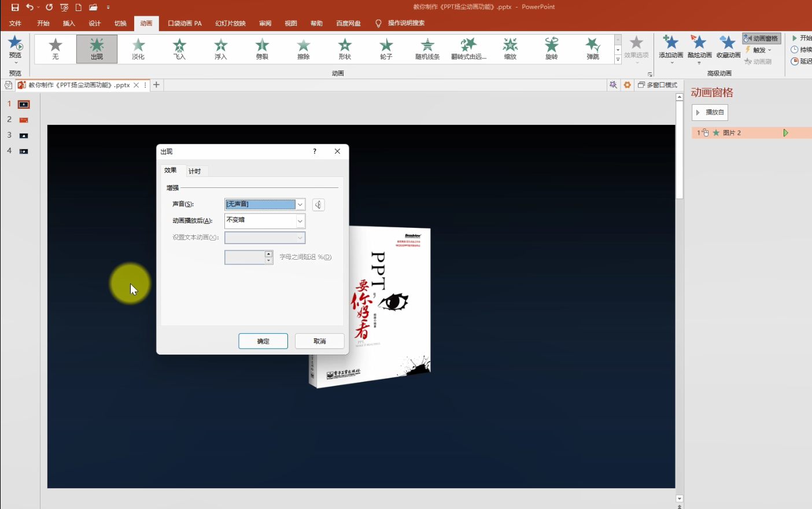Select slide 4 thumbnail
This screenshot has width=812, height=509.
click(24, 151)
